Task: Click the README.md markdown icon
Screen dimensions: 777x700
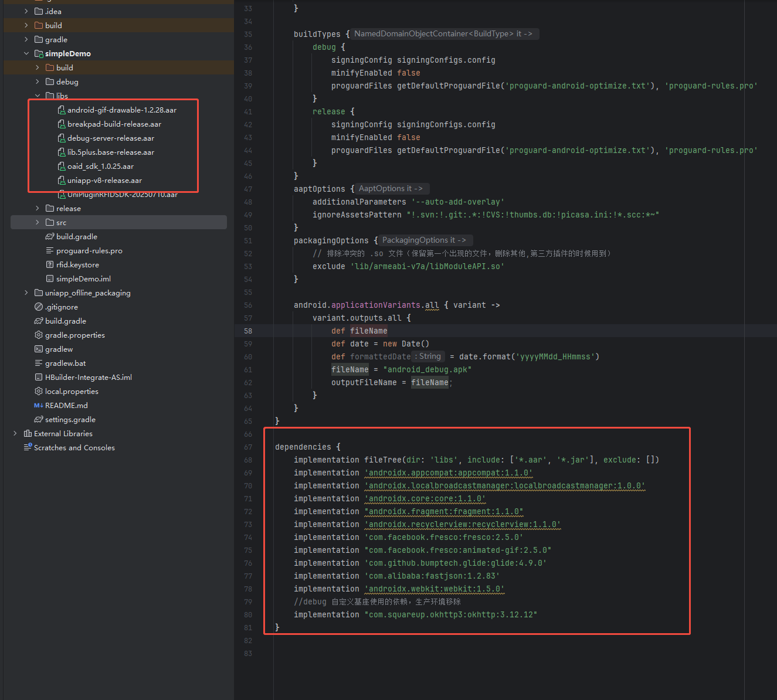Action: 39,405
